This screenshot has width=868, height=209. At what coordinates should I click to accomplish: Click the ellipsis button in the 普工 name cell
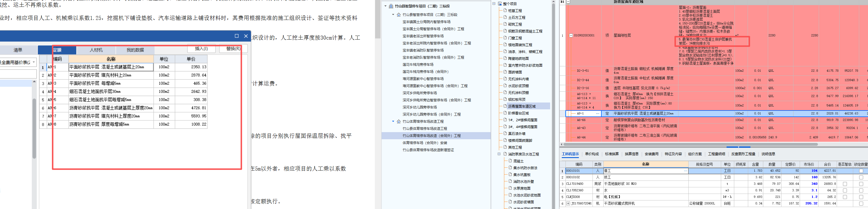click(685, 171)
